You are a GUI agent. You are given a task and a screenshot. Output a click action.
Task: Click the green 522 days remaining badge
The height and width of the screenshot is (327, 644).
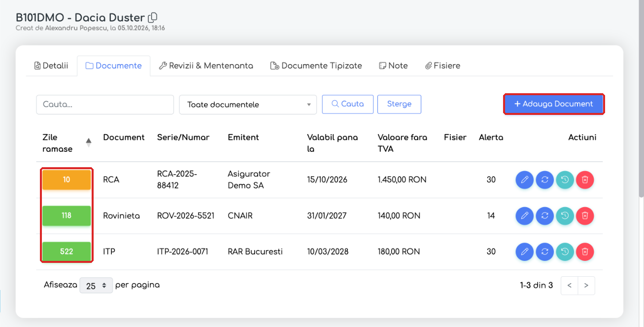[x=67, y=252]
